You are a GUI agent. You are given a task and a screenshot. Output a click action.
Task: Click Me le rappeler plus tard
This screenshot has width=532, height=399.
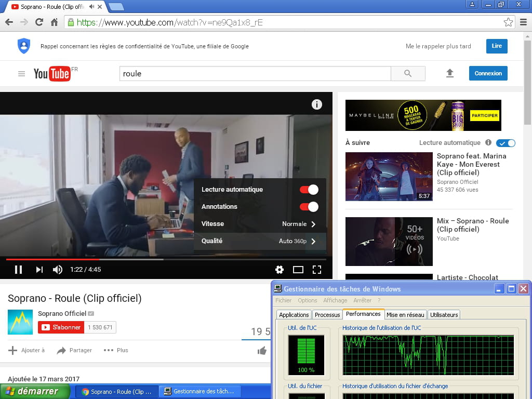[438, 46]
